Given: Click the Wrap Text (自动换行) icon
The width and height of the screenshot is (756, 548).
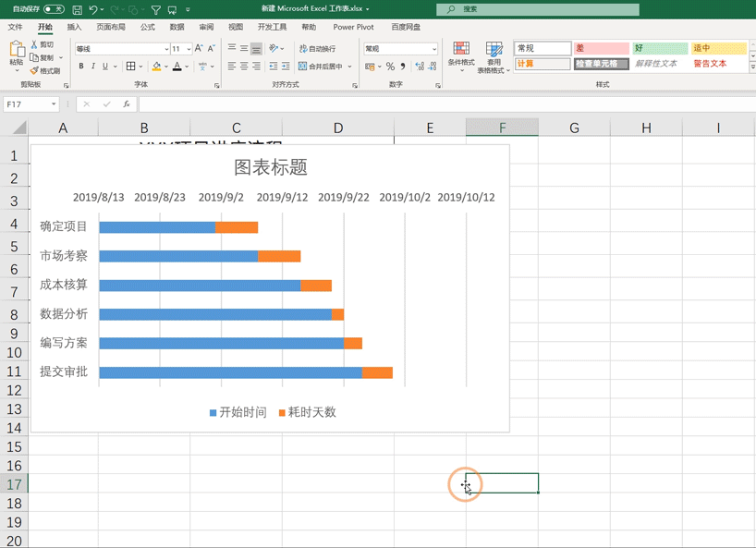Looking at the screenshot, I should 303,49.
